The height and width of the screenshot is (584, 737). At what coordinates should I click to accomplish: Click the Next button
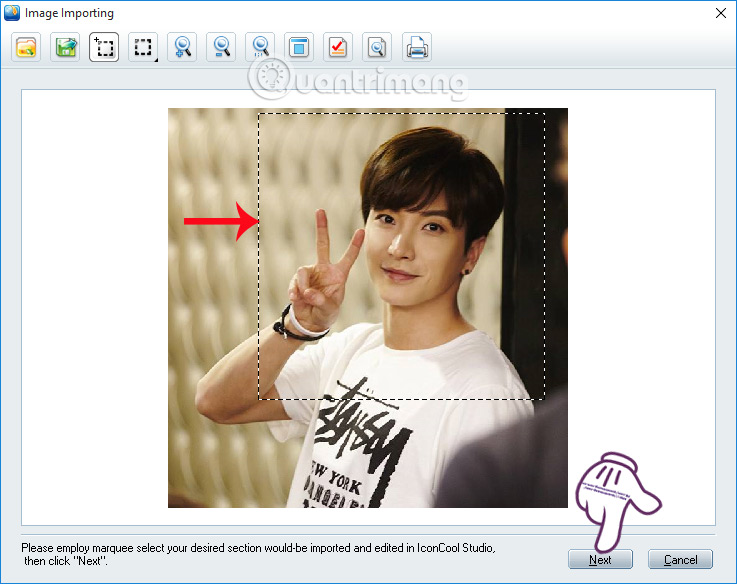click(x=600, y=560)
